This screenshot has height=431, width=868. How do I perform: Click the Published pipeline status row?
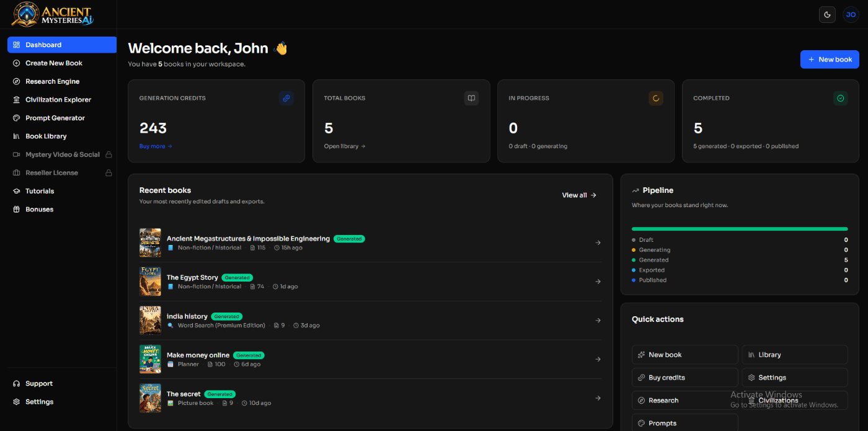point(740,280)
